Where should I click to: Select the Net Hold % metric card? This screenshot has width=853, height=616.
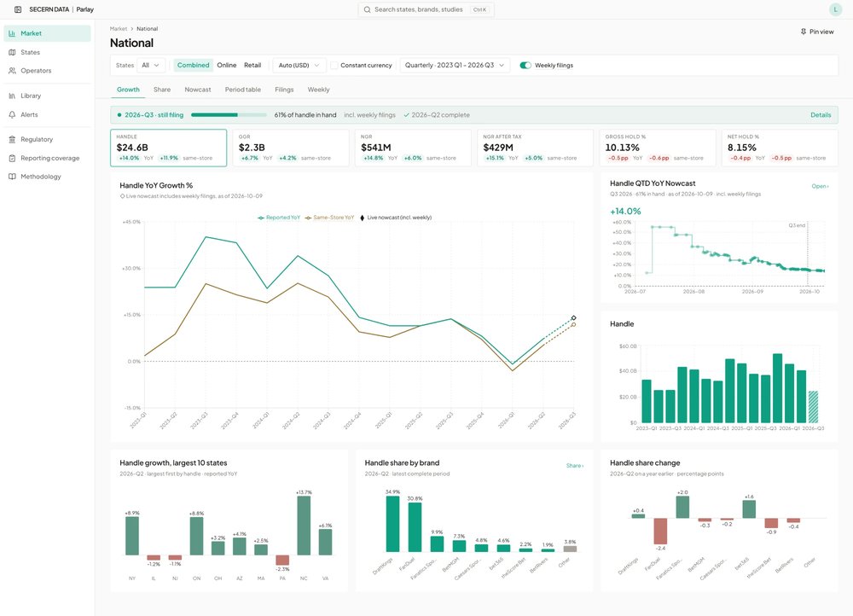pyautogui.click(x=780, y=148)
